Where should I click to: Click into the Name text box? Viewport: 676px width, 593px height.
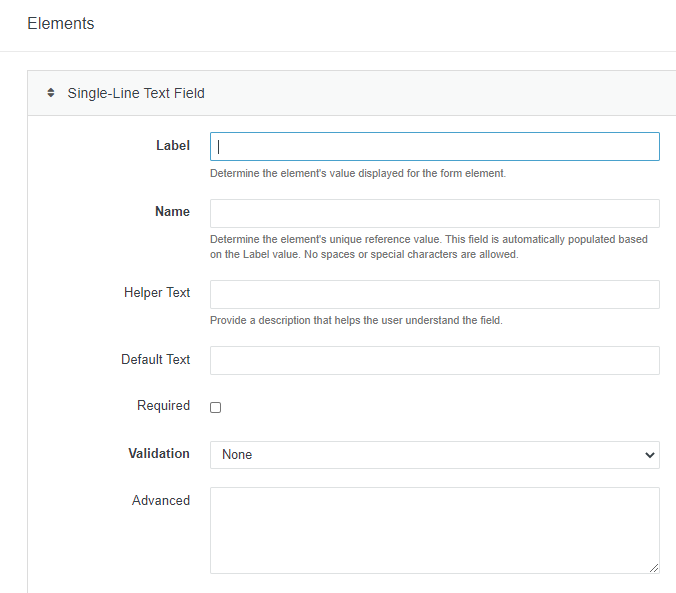(434, 213)
